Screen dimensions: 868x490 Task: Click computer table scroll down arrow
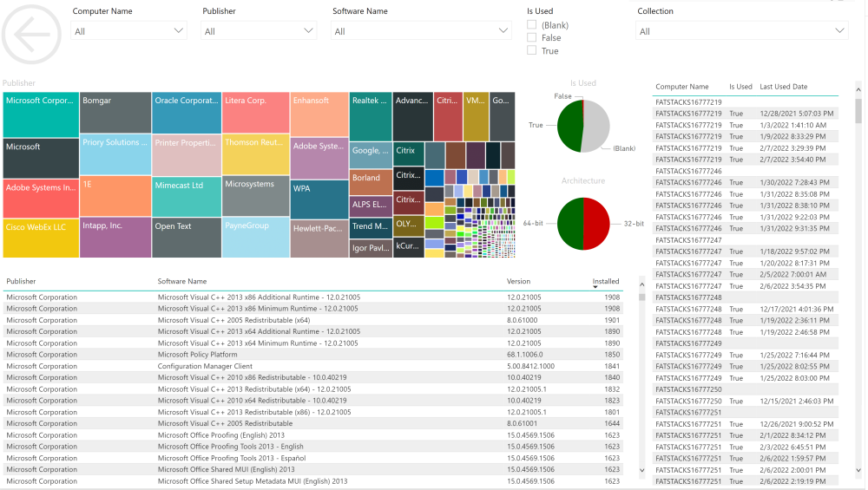(x=858, y=471)
